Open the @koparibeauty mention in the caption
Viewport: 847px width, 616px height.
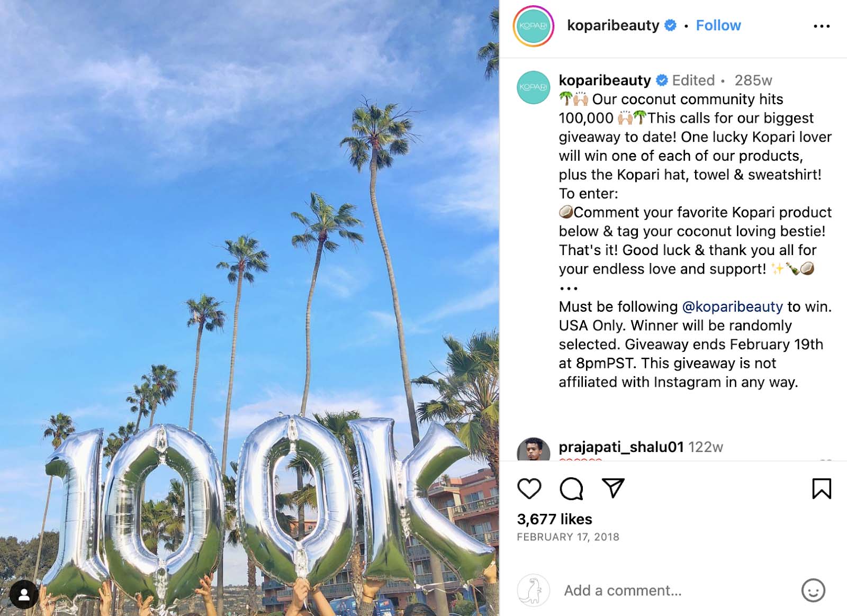(x=731, y=307)
